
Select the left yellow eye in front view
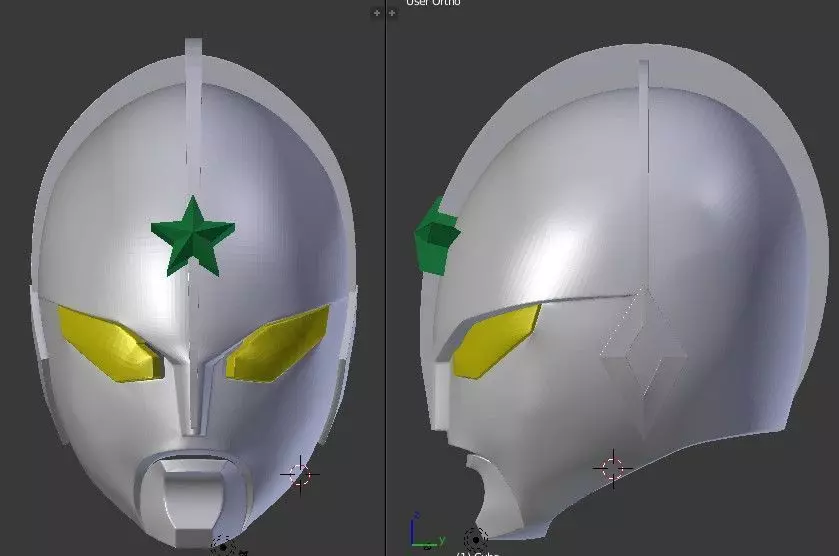[110, 344]
